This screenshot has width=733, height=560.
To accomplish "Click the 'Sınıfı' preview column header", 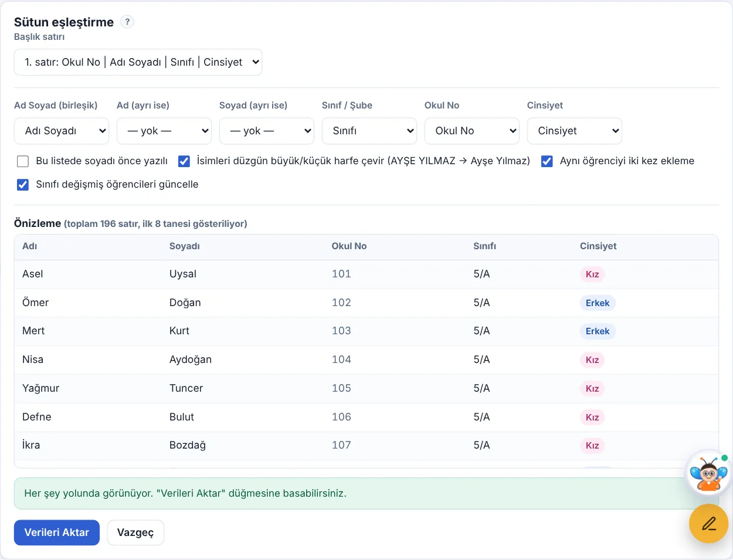I will point(485,246).
